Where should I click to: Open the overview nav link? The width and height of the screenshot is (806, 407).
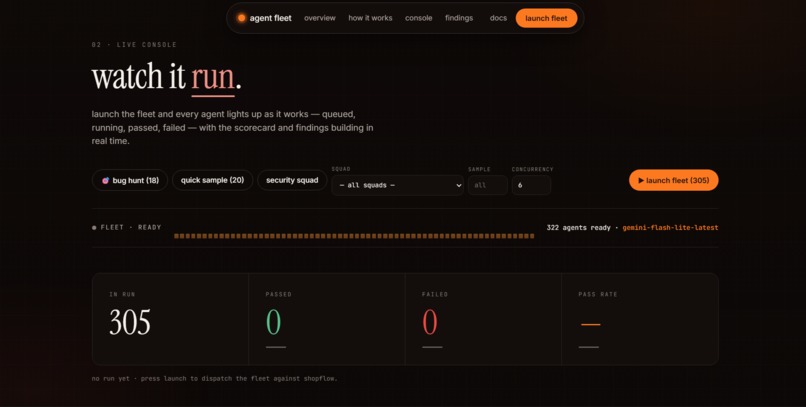click(320, 18)
